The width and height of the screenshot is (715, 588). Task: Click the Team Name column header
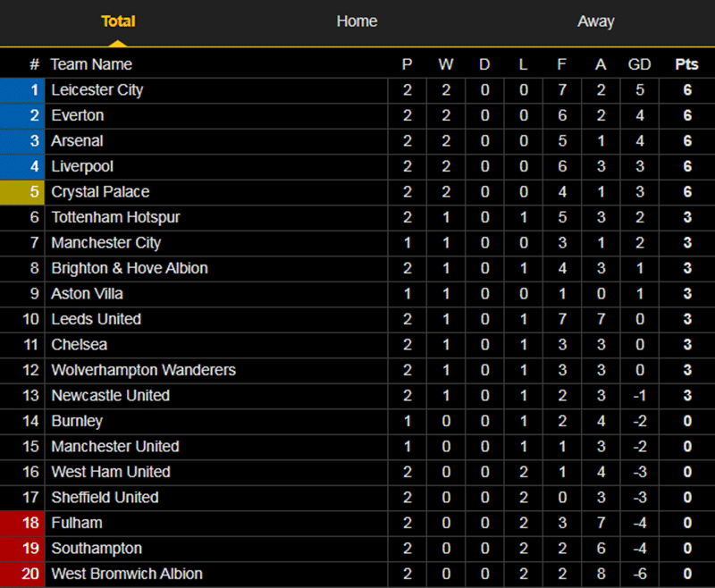tap(91, 64)
